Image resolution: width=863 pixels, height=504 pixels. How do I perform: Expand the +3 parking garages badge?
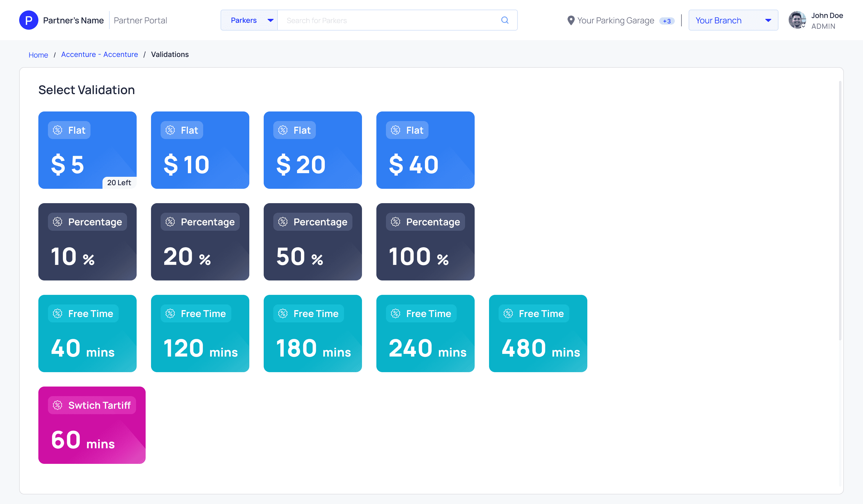666,21
